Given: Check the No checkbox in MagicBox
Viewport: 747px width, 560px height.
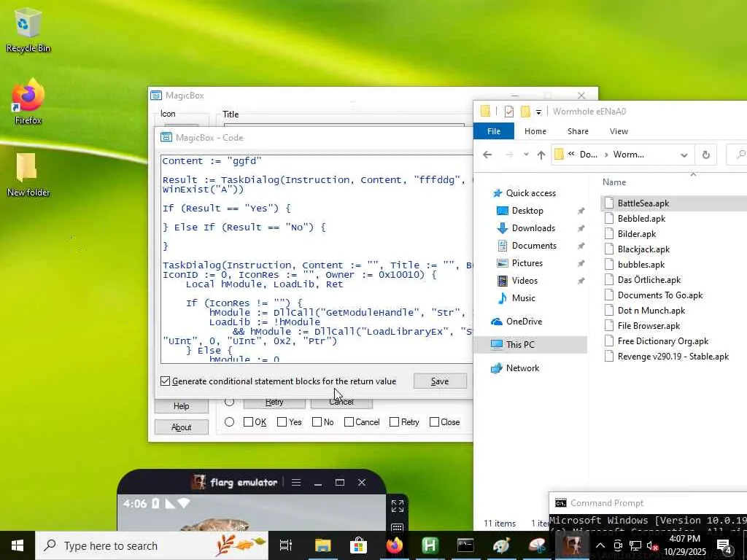Looking at the screenshot, I should coord(317,422).
